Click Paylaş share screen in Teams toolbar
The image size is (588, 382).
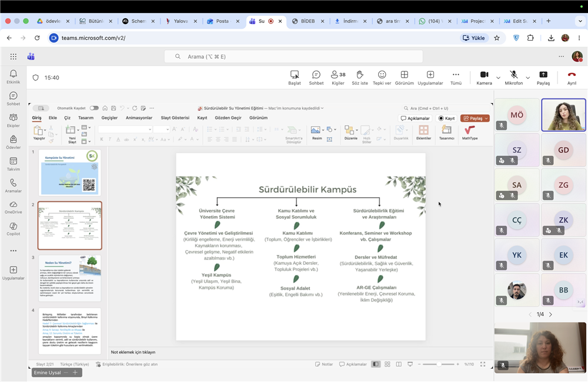pyautogui.click(x=543, y=78)
